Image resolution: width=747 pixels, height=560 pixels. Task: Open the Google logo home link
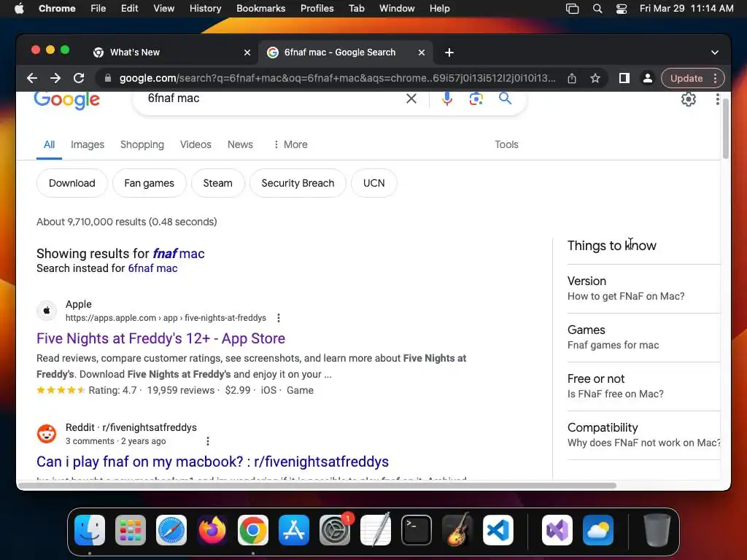point(66,99)
